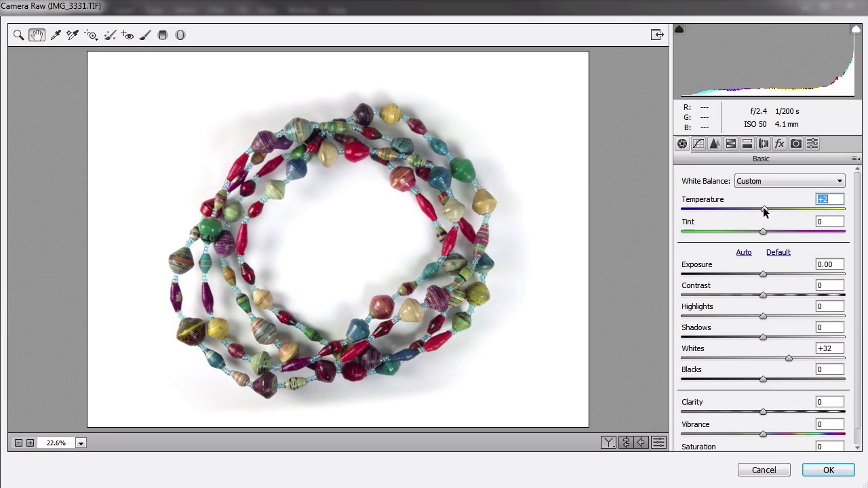The width and height of the screenshot is (868, 488).
Task: Toggle full screen mode icon
Action: [x=657, y=35]
